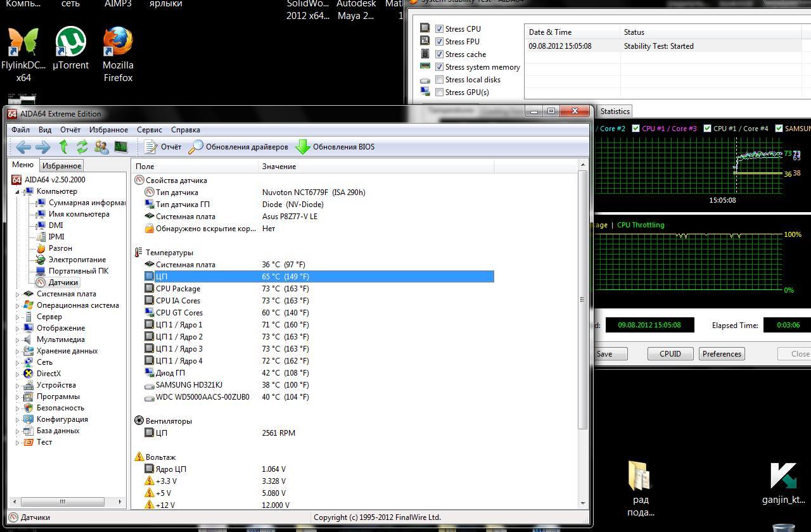Image resolution: width=811 pixels, height=532 pixels.
Task: Enable the Stress local disks checkbox
Action: click(x=439, y=79)
